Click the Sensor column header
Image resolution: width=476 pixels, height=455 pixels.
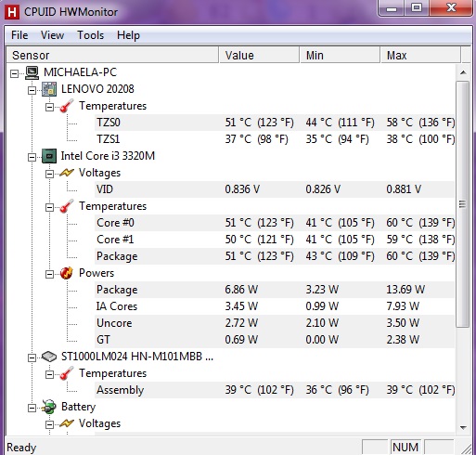click(x=112, y=56)
